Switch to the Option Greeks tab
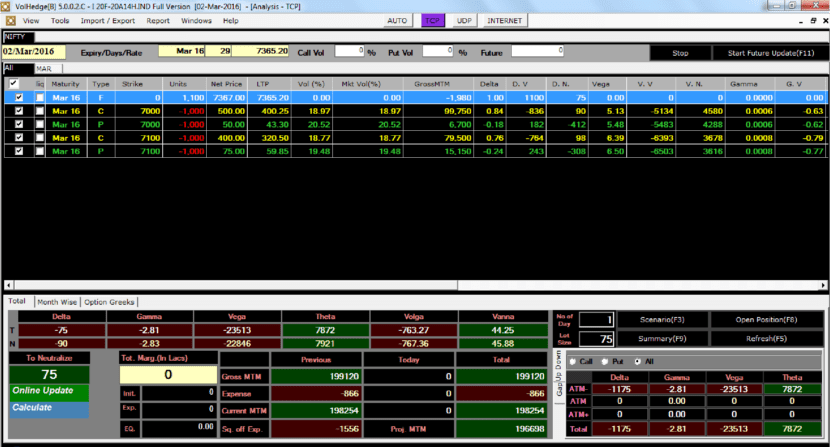This screenshot has width=830, height=447. pyautogui.click(x=109, y=302)
